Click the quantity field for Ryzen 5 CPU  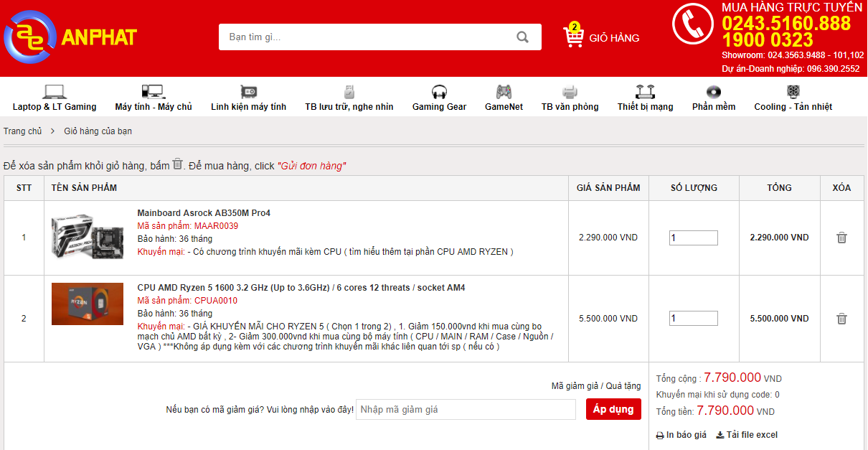click(x=694, y=319)
